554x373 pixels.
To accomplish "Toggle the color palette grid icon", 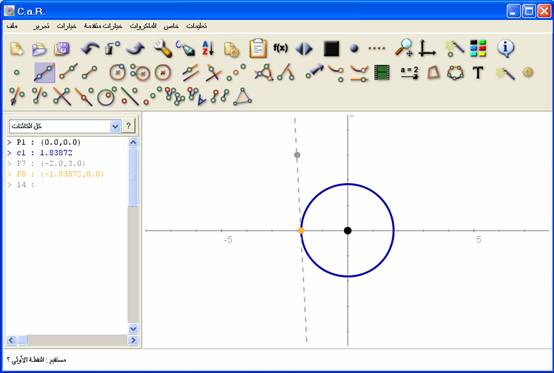I will (x=478, y=48).
